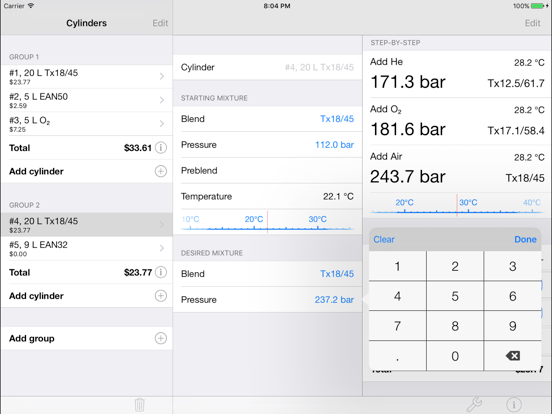Screen dimensions: 552x414
Task: Tap keypad digit 8
Action: 455,326
